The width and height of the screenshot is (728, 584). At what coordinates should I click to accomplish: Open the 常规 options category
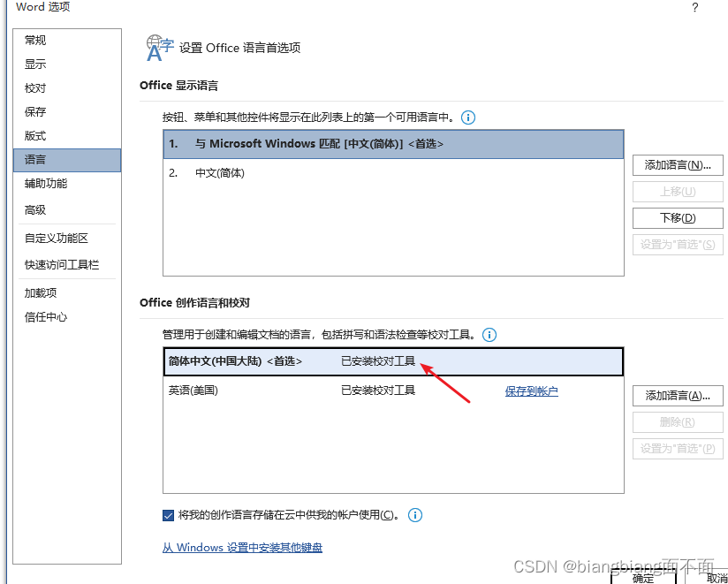[x=67, y=41]
